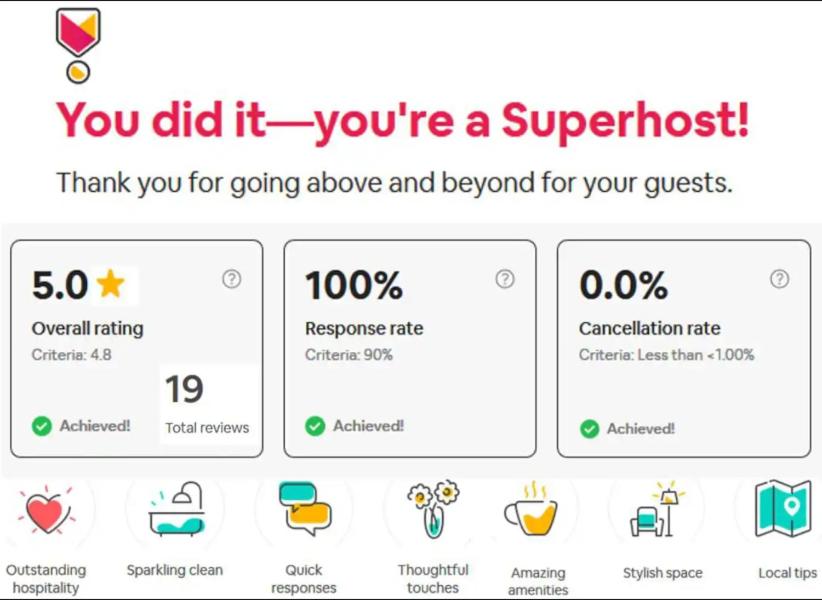Screen dimensions: 822x600
Task: Select the Quick responses chat icon
Action: 304,508
